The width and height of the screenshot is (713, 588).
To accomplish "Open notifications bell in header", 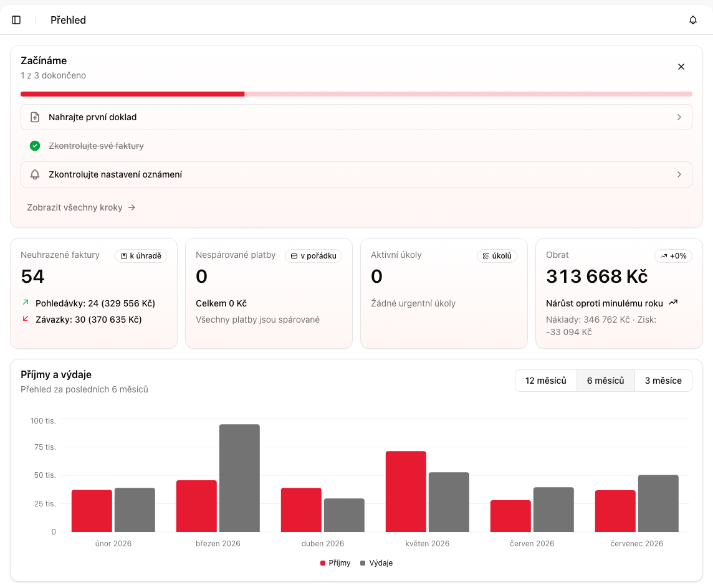I will pos(692,20).
